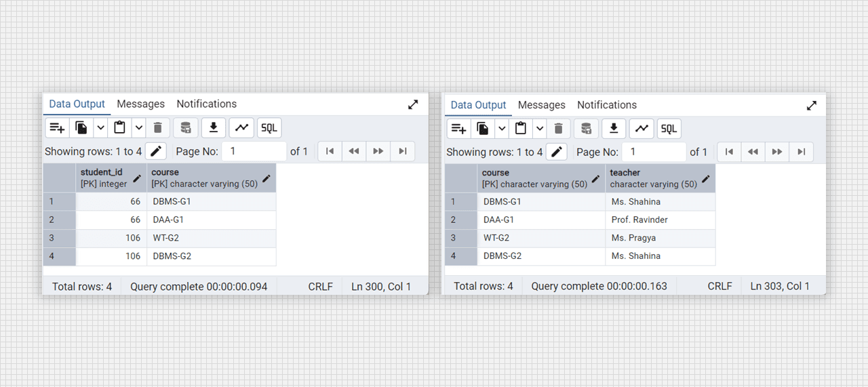Edit course column pencil in left table
The width and height of the screenshot is (868, 387).
point(267,178)
